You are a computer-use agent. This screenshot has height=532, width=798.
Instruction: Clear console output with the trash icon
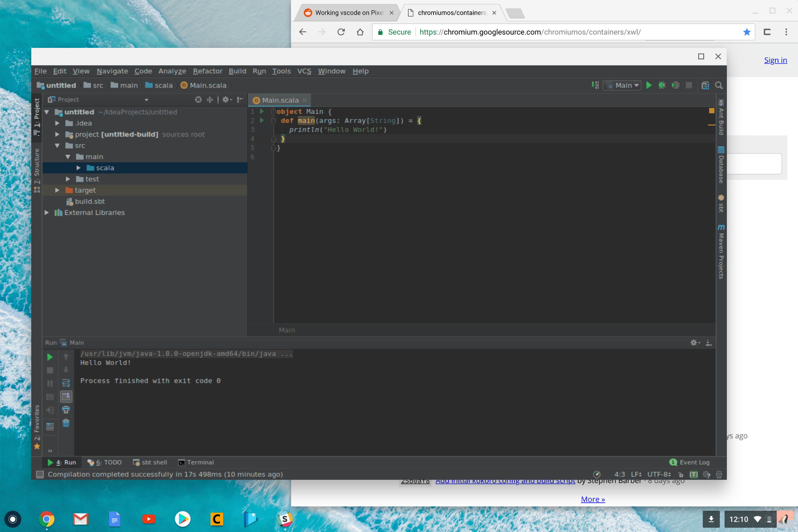point(66,423)
